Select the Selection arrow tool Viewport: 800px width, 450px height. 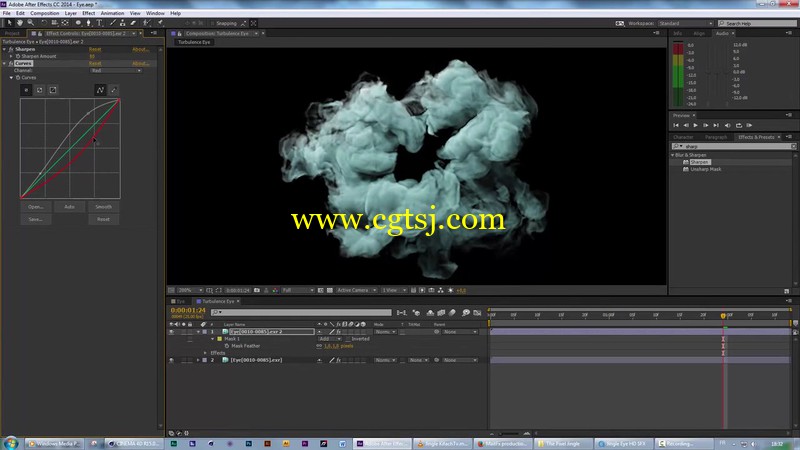(9, 23)
